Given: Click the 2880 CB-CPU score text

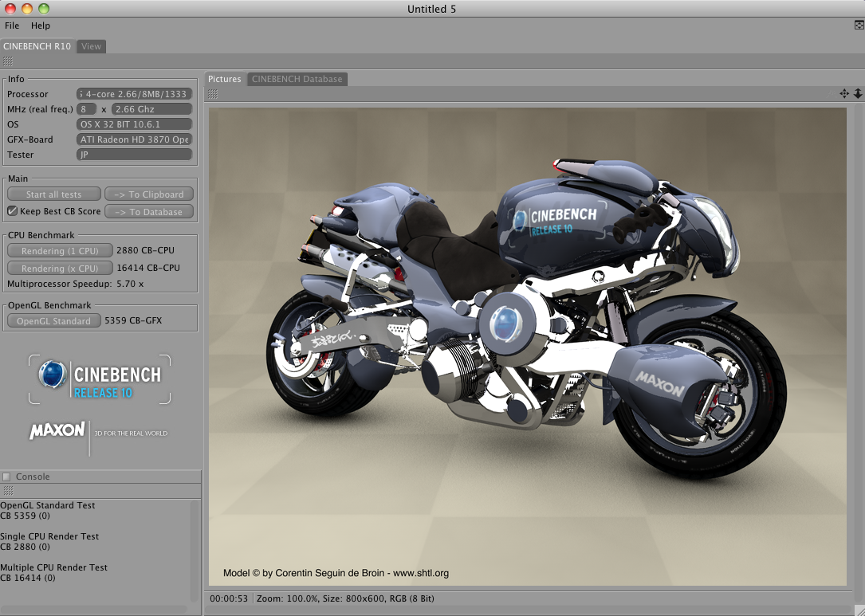Looking at the screenshot, I should click(145, 250).
